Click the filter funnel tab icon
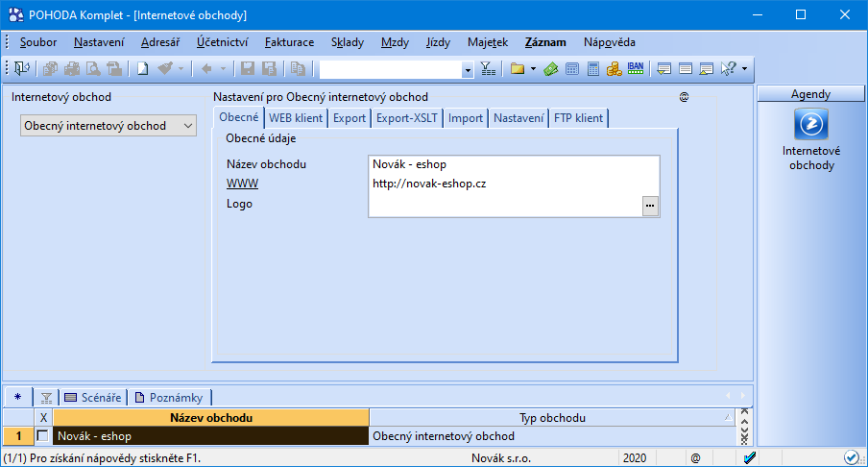868x467 pixels. click(46, 398)
